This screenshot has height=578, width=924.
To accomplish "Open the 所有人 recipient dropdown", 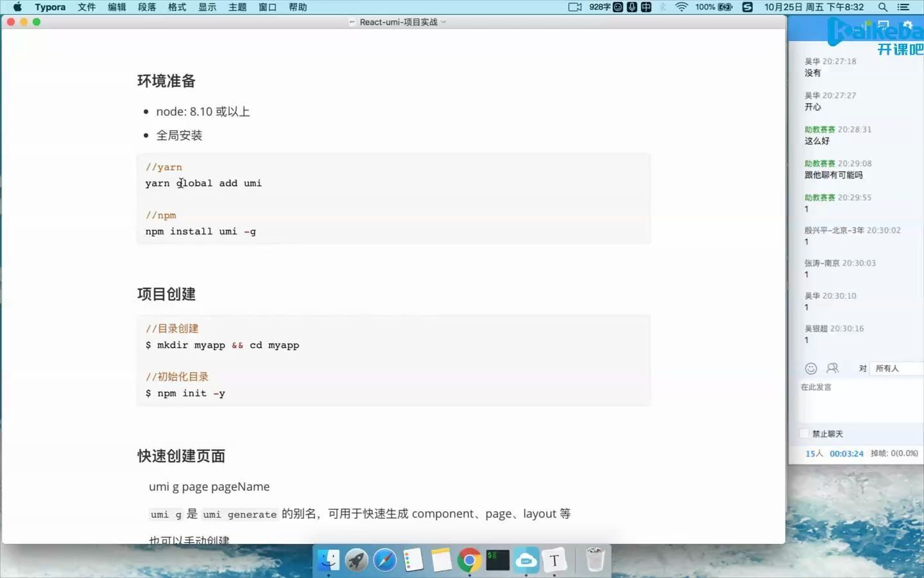I will 898,369.
